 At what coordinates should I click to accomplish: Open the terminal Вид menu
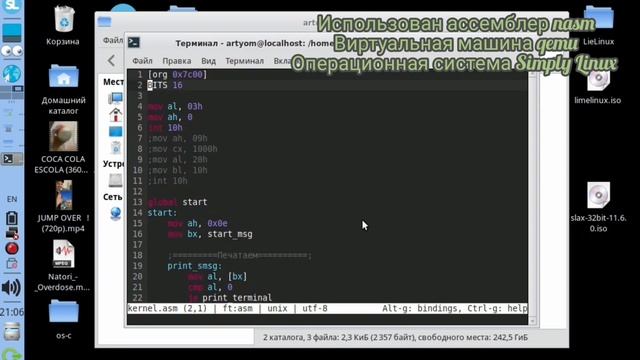pos(208,61)
